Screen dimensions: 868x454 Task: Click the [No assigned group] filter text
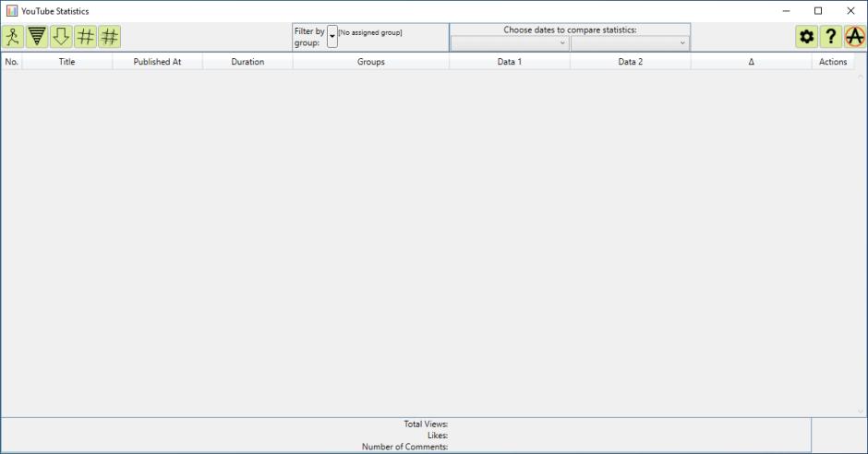coord(369,32)
